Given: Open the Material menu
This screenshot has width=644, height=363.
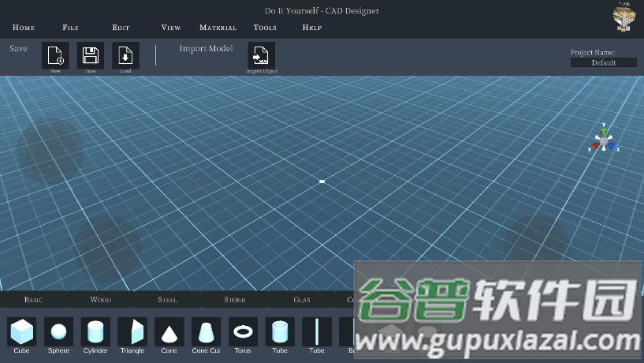Looking at the screenshot, I should tap(218, 28).
